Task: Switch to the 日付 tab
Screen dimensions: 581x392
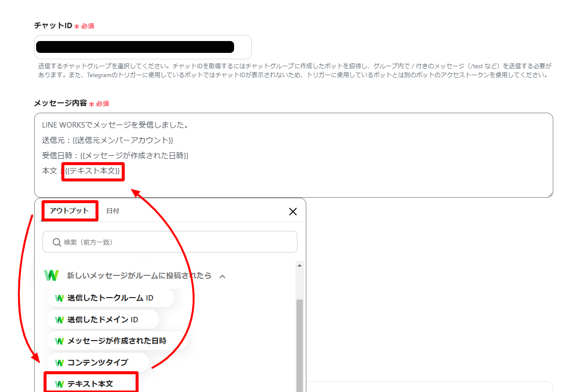Action: tap(113, 211)
